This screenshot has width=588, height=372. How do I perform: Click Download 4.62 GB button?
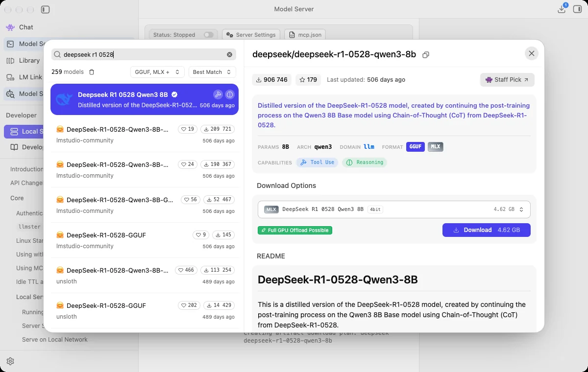(x=487, y=230)
